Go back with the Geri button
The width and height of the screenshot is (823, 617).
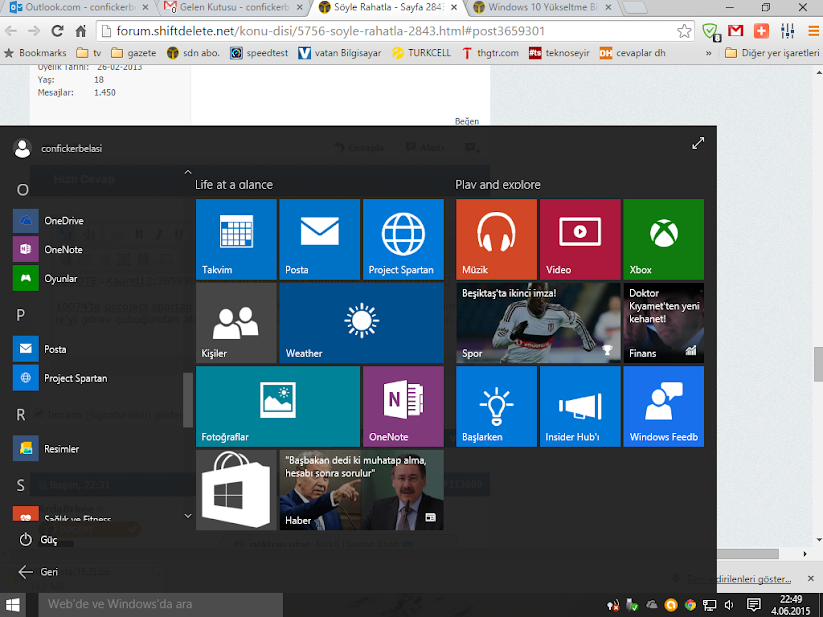[x=38, y=572]
